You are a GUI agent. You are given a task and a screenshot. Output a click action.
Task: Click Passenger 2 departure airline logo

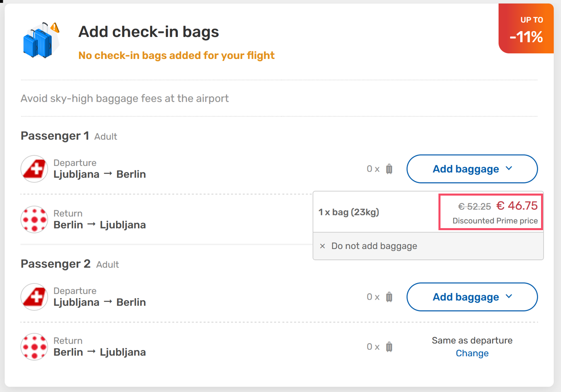point(34,297)
